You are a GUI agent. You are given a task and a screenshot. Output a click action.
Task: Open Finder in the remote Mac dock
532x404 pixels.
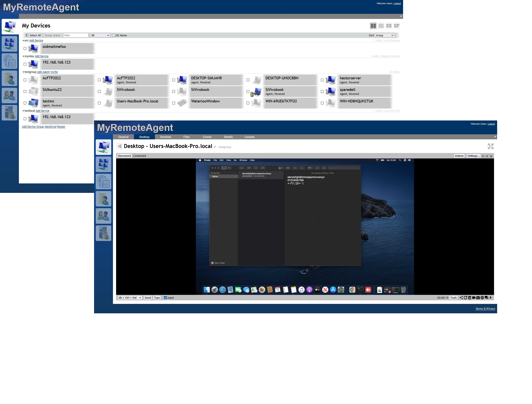click(x=207, y=290)
